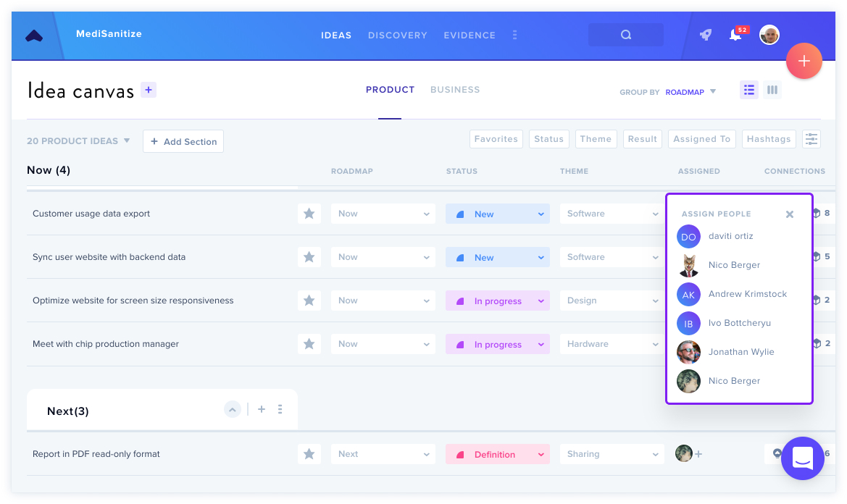Screen dimensions: 847x504
Task: Open New status dropdown for Sync user website
Action: point(498,257)
